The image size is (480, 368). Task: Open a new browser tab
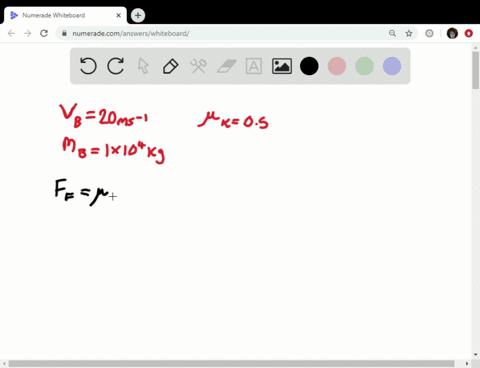(138, 15)
